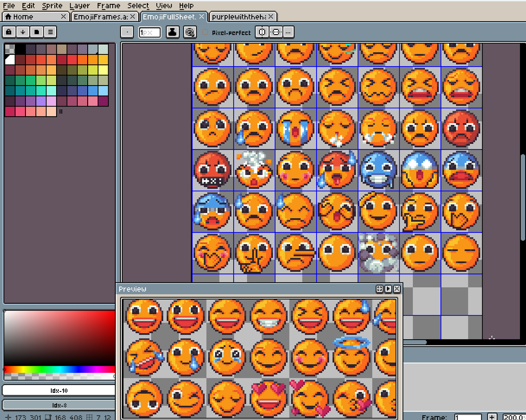Toggle vertical symmetry icon

click(276, 32)
